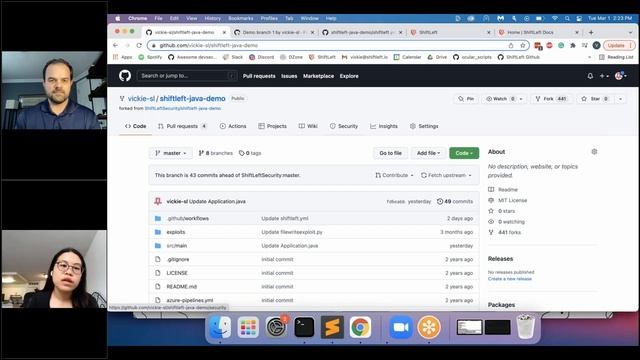The image size is (640, 360).
Task: Open a new browser tab with plus
Action: point(591,32)
